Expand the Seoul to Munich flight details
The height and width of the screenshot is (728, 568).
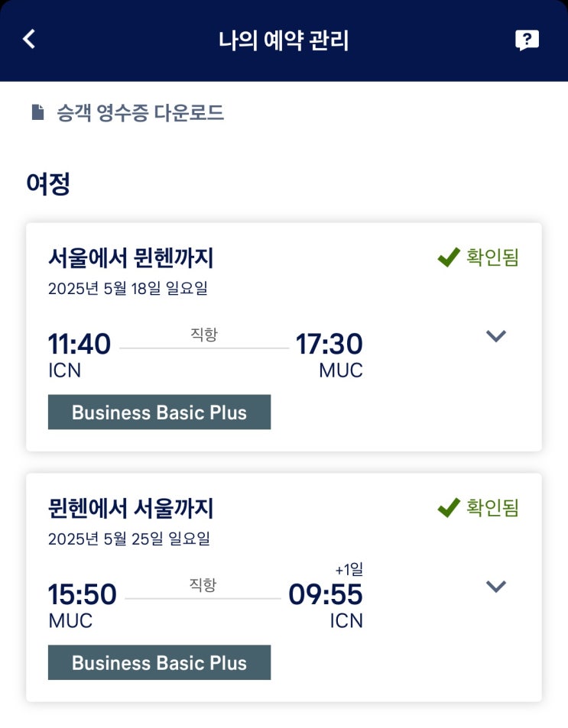coord(496,336)
